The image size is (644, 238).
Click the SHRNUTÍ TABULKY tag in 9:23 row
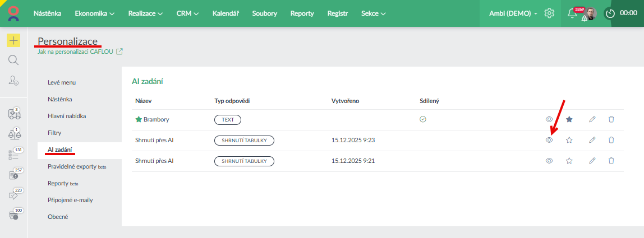coord(244,140)
